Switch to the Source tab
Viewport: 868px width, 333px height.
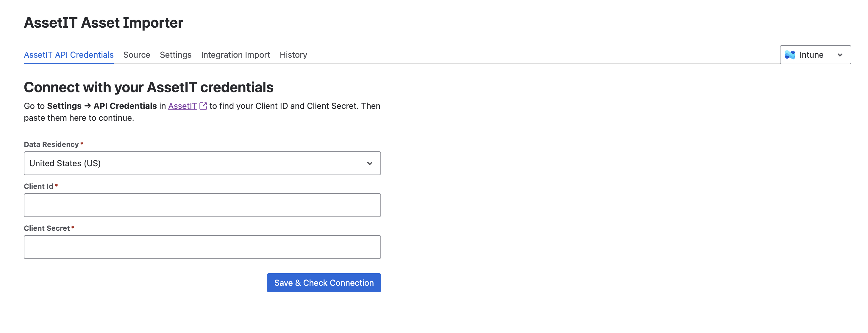136,54
